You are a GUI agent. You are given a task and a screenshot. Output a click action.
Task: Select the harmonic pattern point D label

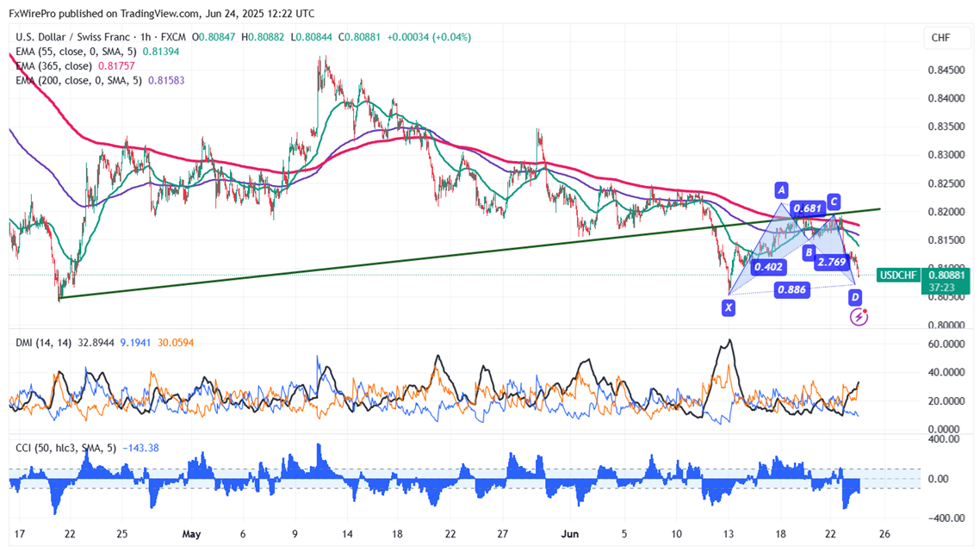855,297
